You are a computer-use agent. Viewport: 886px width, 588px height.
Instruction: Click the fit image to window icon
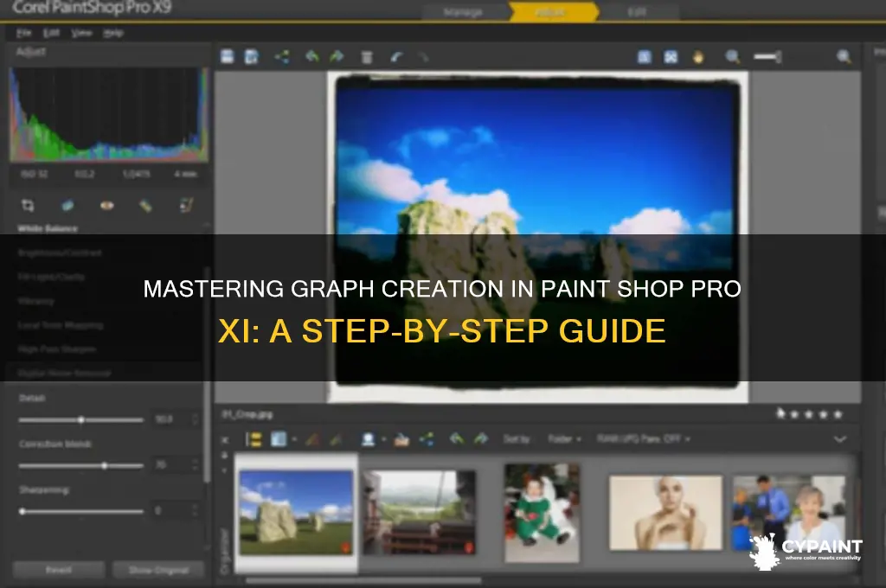pos(671,56)
